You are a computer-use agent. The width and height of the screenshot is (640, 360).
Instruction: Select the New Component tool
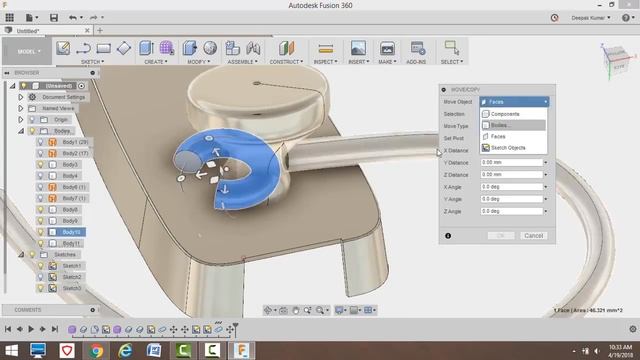pos(233,48)
